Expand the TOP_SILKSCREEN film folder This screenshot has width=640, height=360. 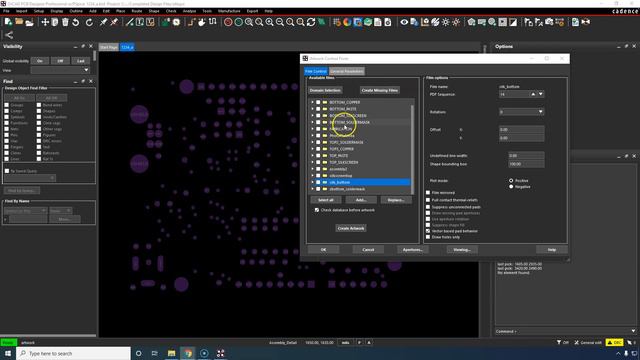pyautogui.click(x=313, y=162)
